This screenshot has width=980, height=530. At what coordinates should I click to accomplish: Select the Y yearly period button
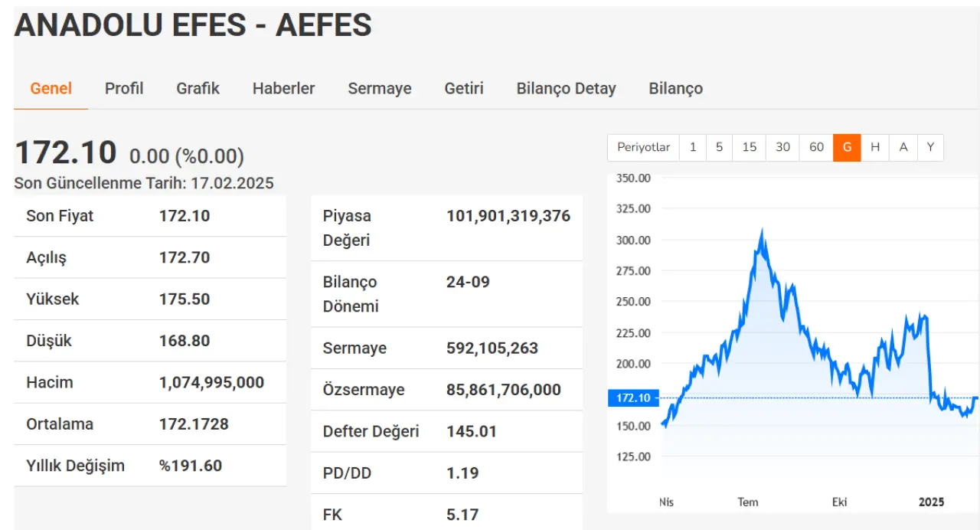tap(930, 147)
